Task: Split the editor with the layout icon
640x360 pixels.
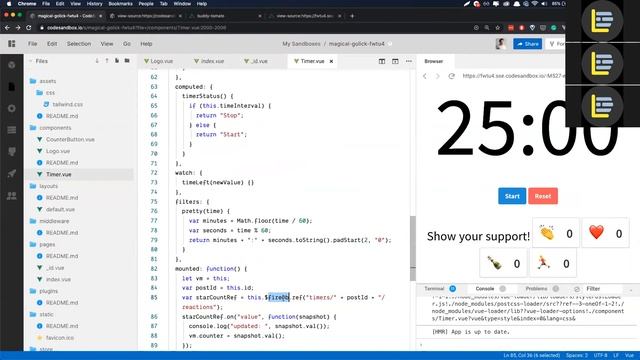Action: tap(382, 61)
